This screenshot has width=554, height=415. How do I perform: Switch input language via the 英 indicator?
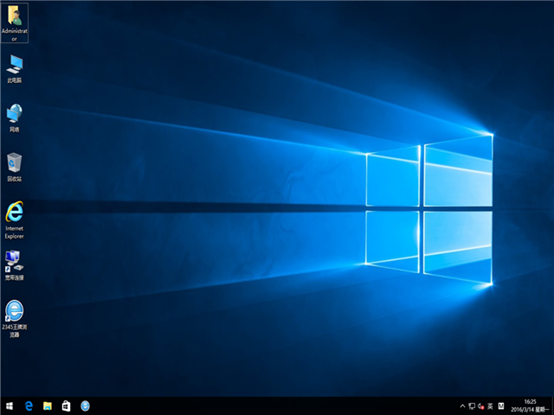[490, 406]
